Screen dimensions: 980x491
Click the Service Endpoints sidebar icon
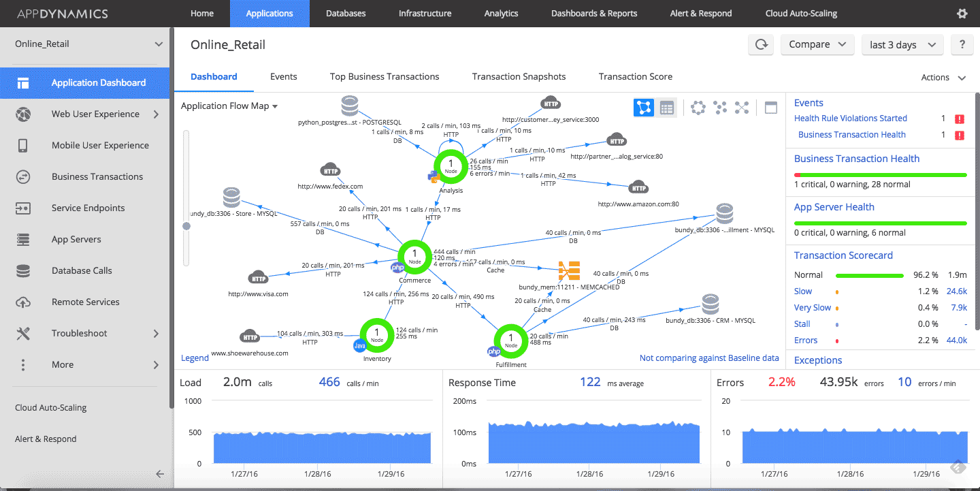click(x=23, y=208)
